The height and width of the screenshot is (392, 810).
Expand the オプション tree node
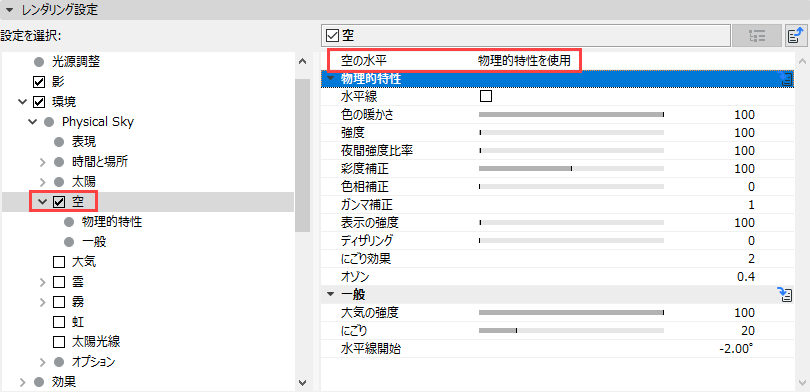pos(43,362)
